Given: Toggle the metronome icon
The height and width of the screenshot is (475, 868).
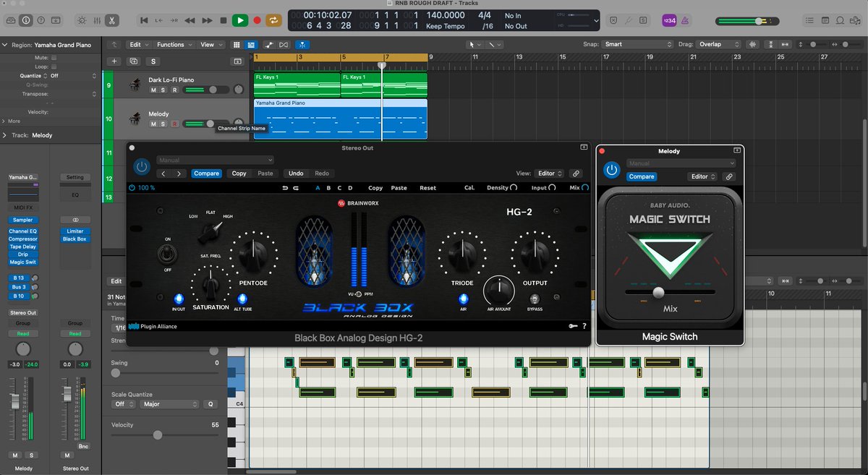Looking at the screenshot, I should (685, 20).
